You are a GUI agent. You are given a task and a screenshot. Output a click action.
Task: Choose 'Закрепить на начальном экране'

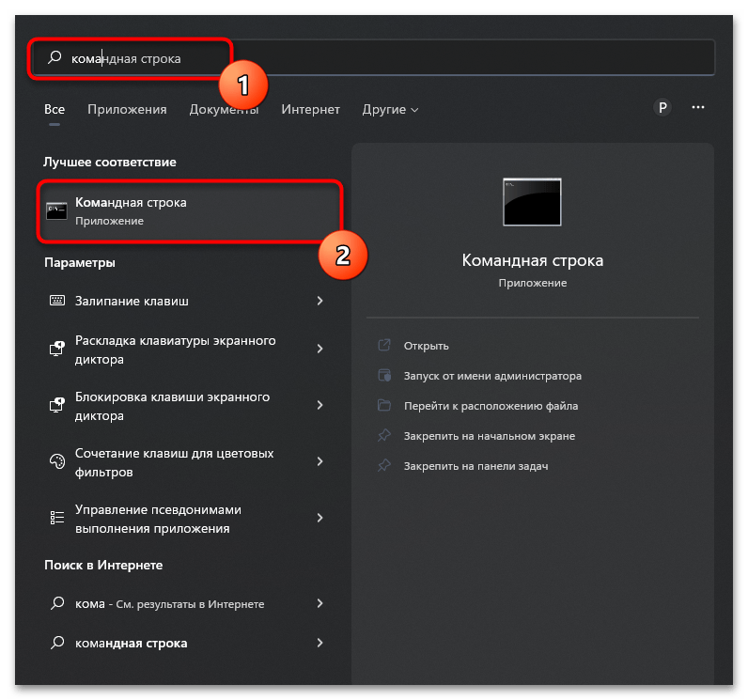point(490,436)
